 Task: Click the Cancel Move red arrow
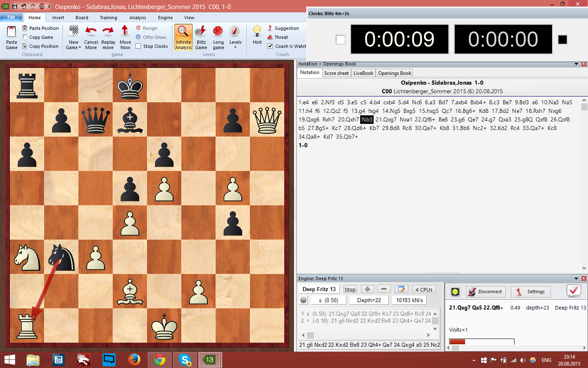click(91, 31)
